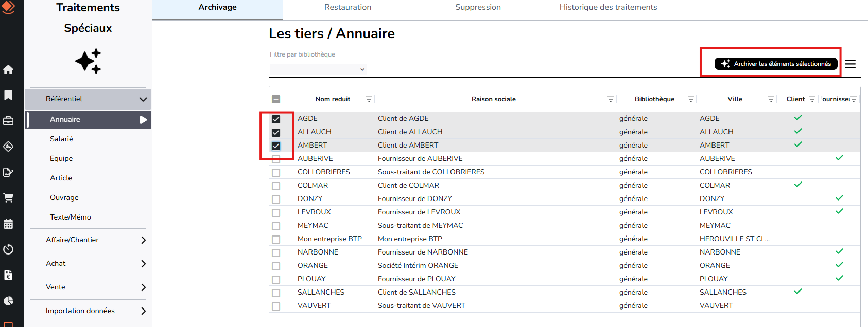Open the hamburger menu beside the archive button
Image resolution: width=868 pixels, height=327 pixels.
850,64
